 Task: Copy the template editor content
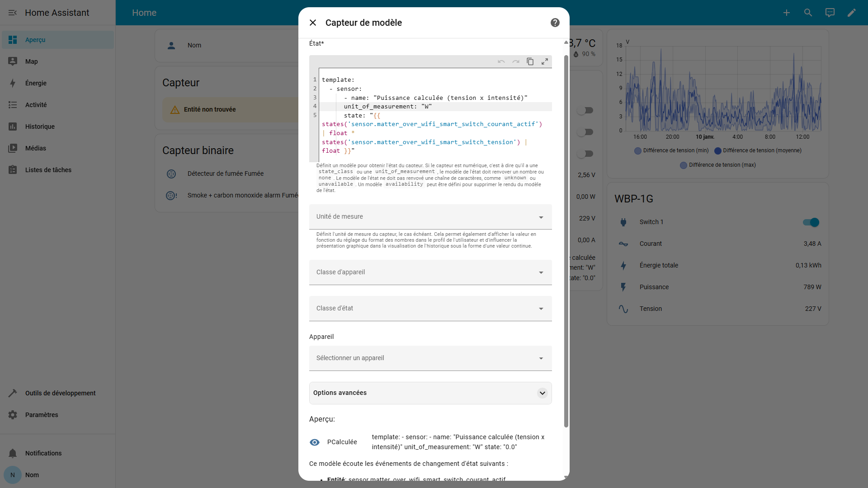(x=530, y=62)
